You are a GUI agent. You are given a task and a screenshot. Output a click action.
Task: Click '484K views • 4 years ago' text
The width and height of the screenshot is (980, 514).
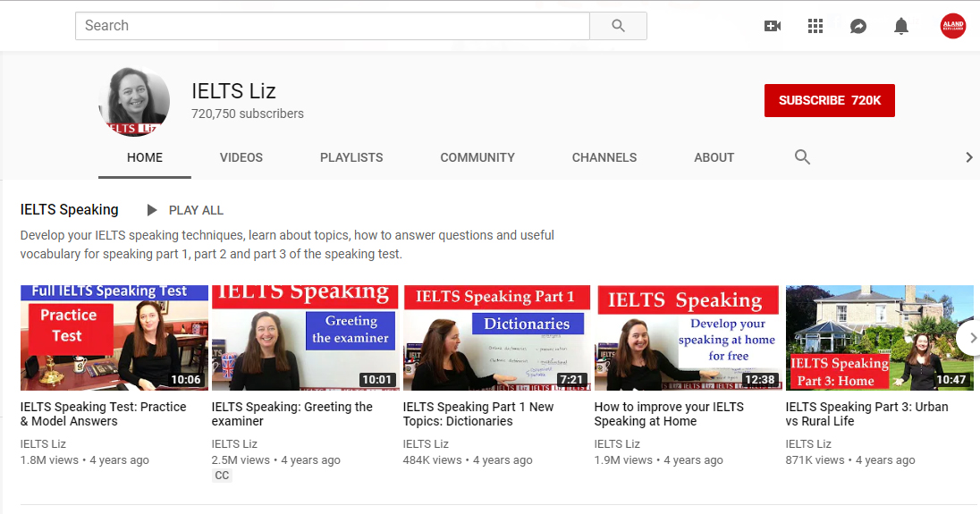(468, 460)
